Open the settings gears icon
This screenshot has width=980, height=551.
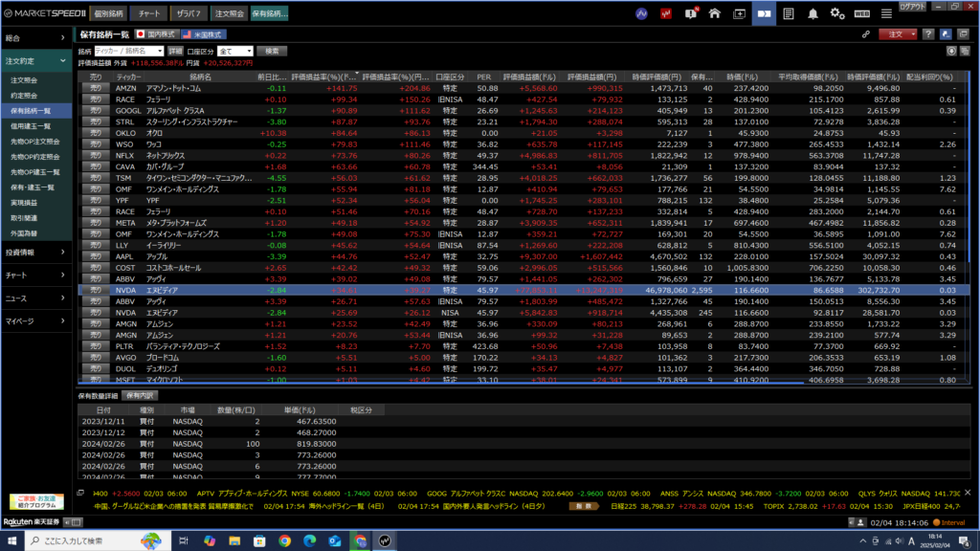tap(837, 13)
